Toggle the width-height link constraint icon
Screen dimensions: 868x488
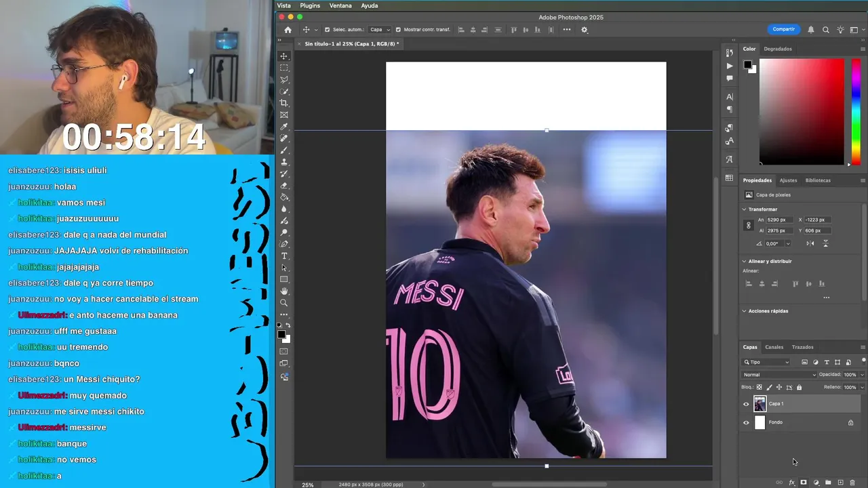(749, 225)
